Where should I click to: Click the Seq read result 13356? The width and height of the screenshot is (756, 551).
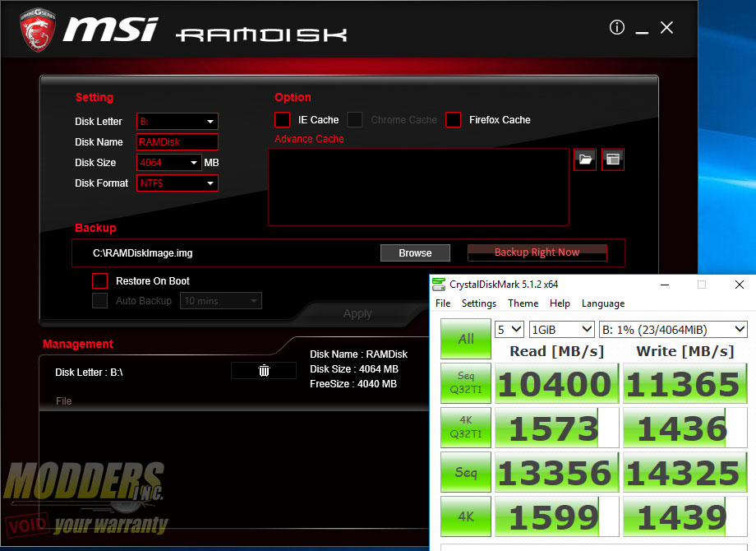click(x=556, y=472)
